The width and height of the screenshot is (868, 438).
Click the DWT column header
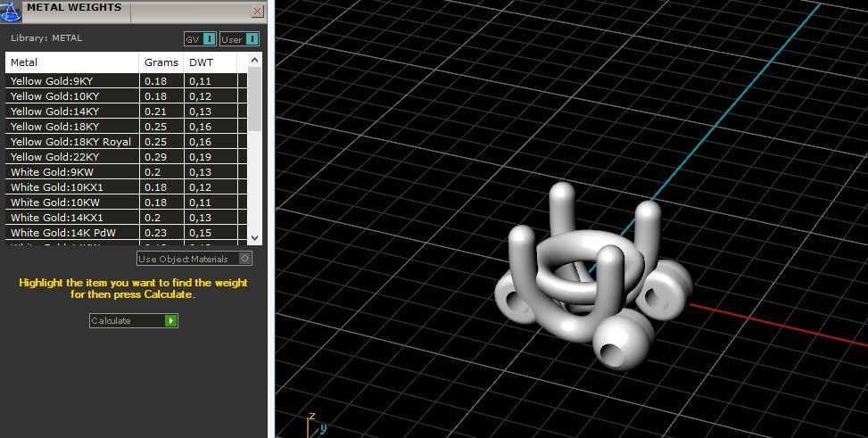211,62
